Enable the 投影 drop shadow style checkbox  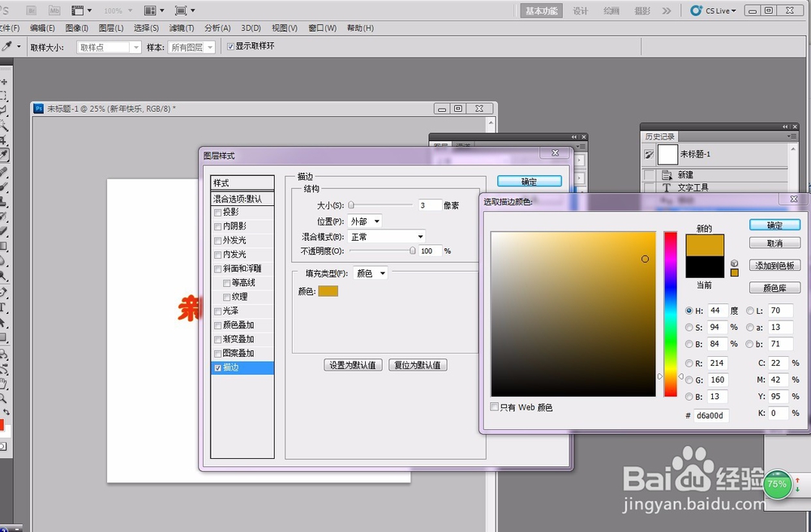[x=217, y=212]
